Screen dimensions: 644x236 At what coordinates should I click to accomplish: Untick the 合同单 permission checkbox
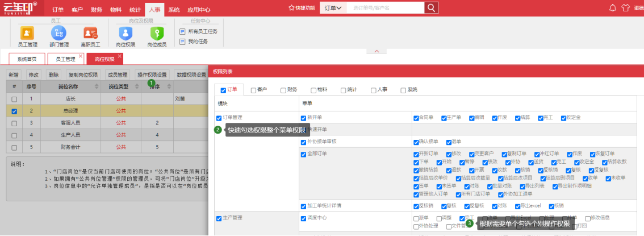point(416,118)
